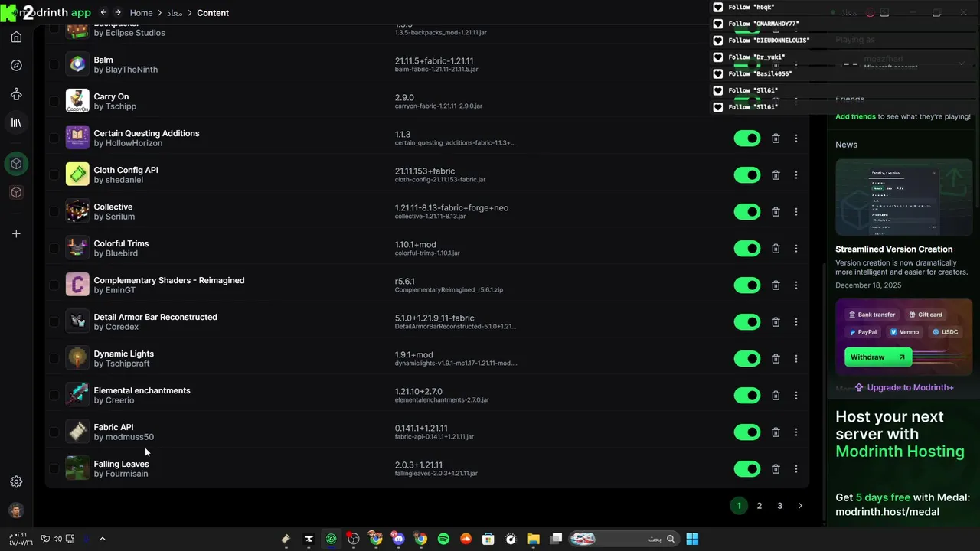Click the user avatar at sidebar bottom
Image resolution: width=980 pixels, height=551 pixels.
(x=16, y=510)
